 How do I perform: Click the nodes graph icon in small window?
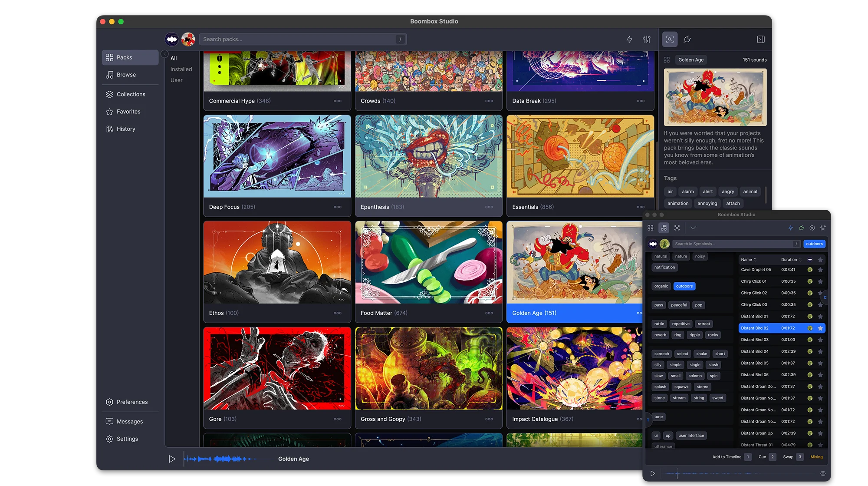coord(677,228)
